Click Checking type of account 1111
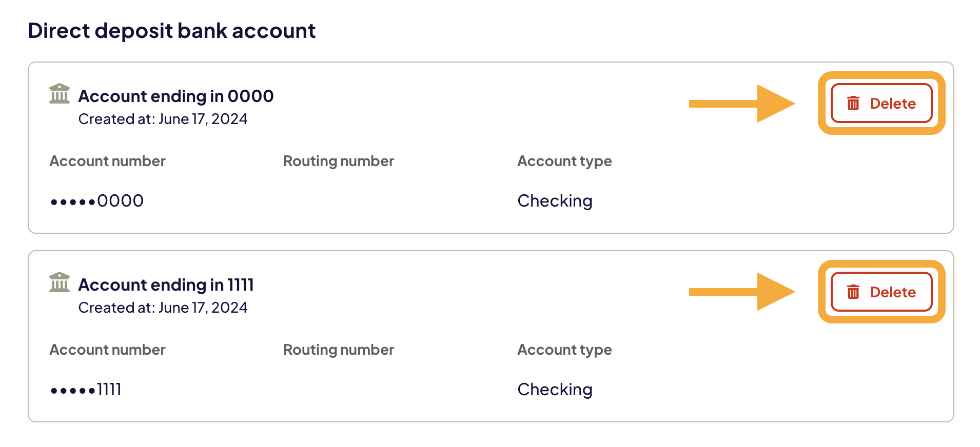 point(555,390)
